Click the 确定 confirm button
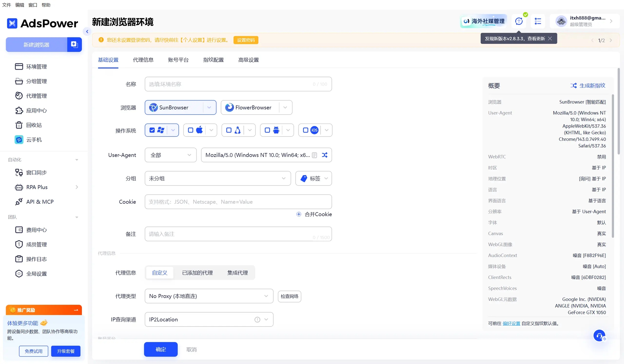The height and width of the screenshot is (364, 624). 161,349
